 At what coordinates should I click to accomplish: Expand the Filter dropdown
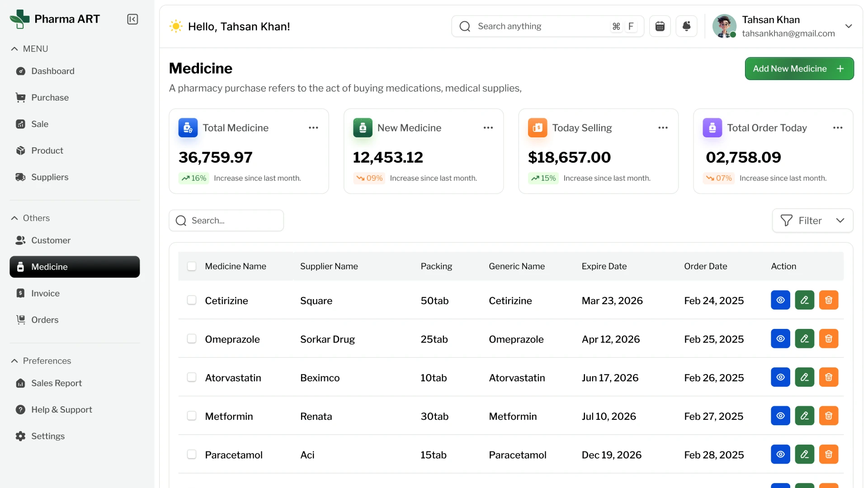pyautogui.click(x=812, y=221)
